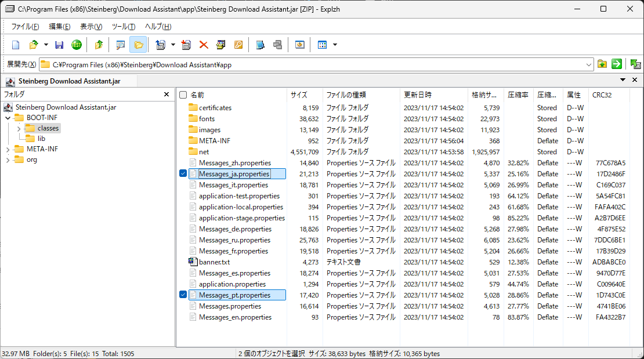Close the folder tree pane
The image size is (644, 359).
tap(167, 95)
